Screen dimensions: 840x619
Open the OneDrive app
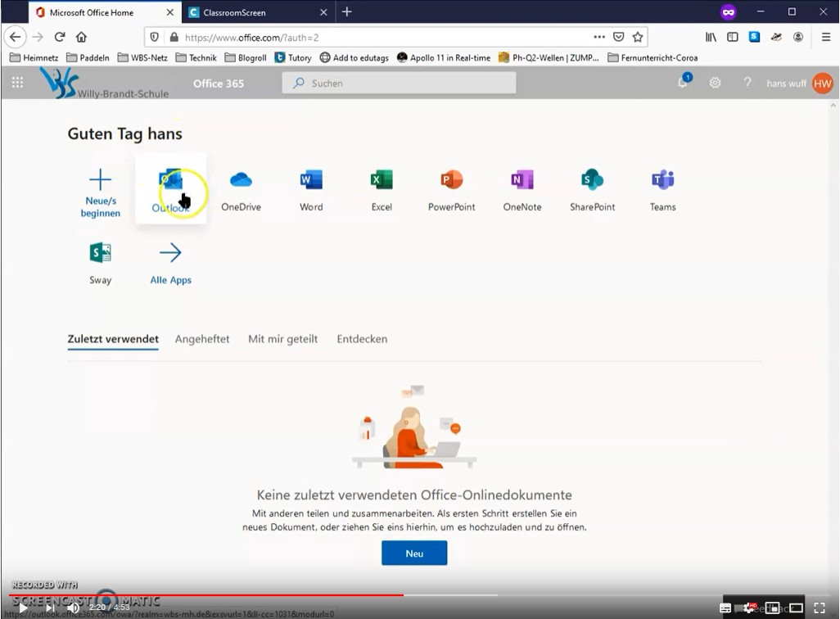[x=241, y=190]
